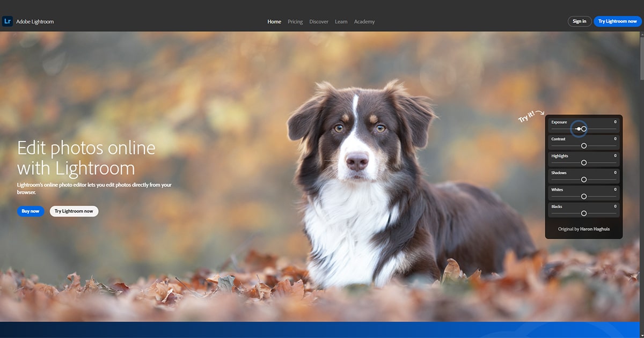Click the Exposure slider handle

tap(583, 129)
